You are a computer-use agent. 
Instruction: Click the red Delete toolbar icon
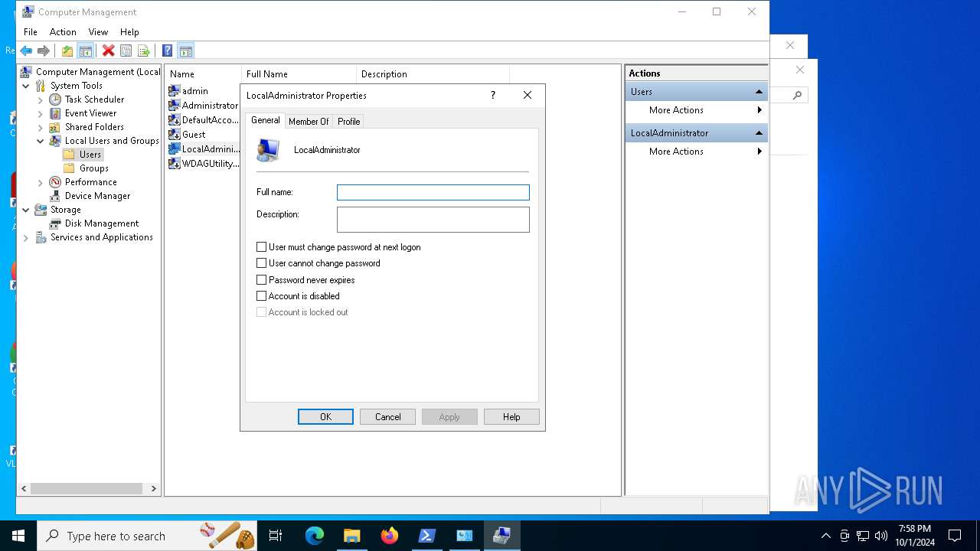click(x=108, y=51)
